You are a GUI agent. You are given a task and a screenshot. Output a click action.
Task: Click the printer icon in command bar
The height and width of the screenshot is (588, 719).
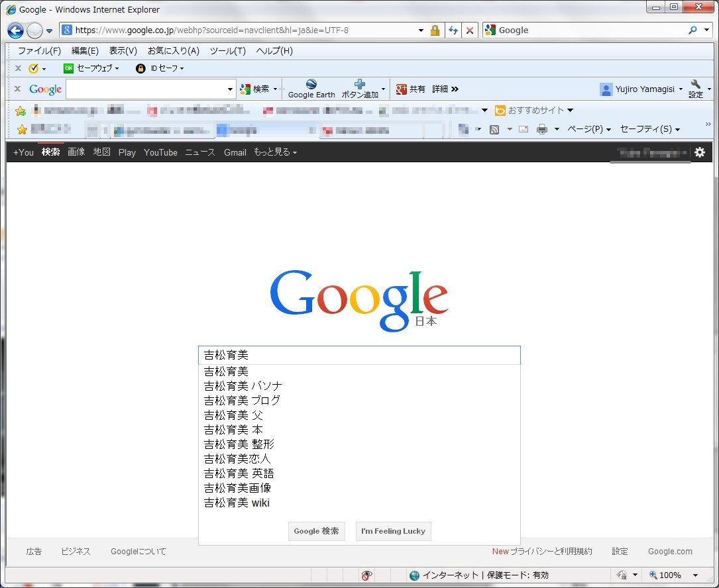tap(542, 129)
